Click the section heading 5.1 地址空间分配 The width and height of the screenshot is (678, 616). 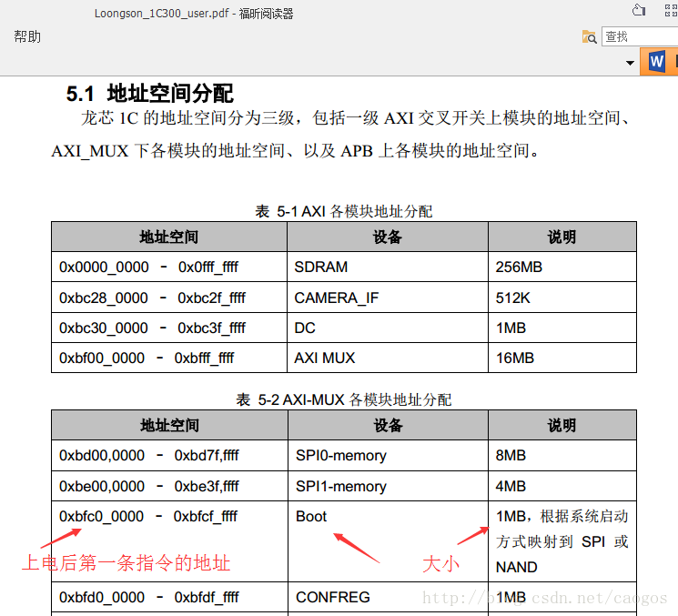point(149,94)
